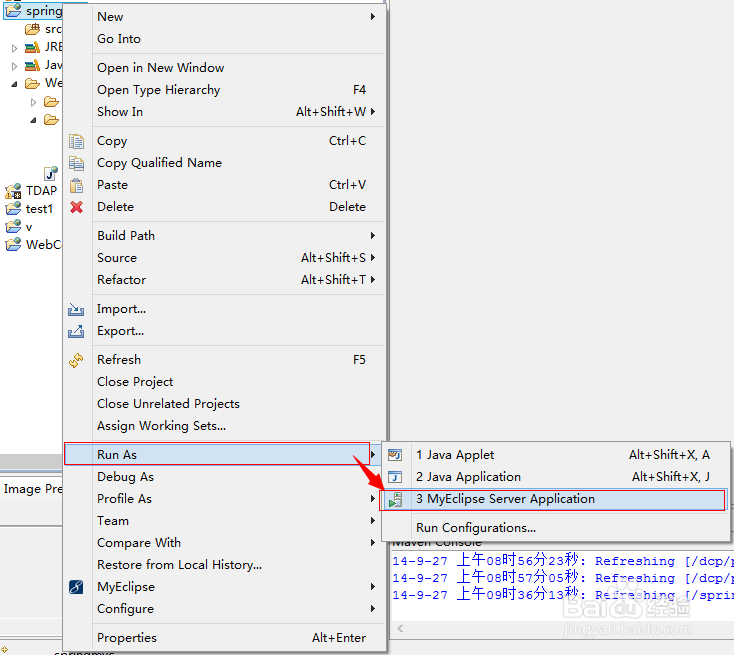The height and width of the screenshot is (655, 734).
Task: Click the Export icon
Action: click(x=76, y=331)
